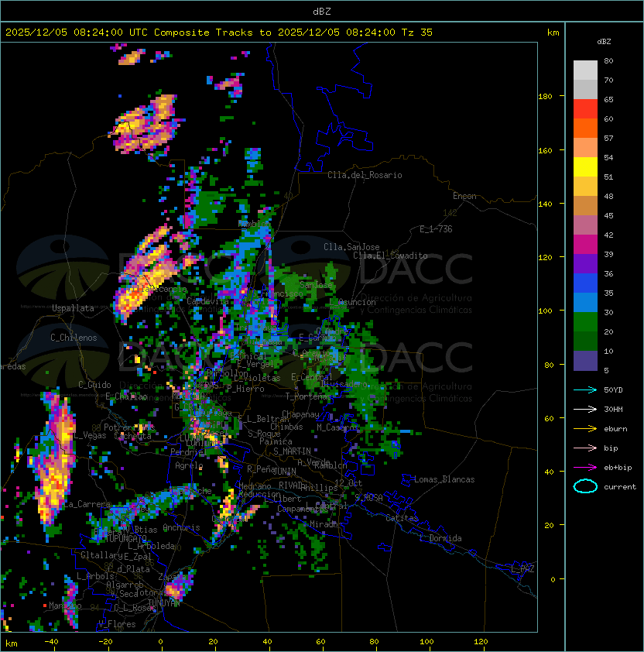Screen dimensions: 644x652
Task: Click the Anchoris map label
Action: 181,527
